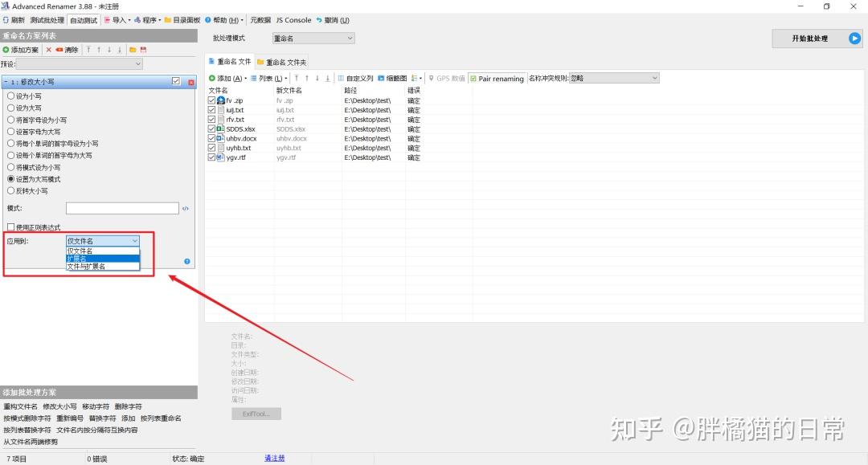Viewport: 868px width, 465px height.
Task: Click the 模式 text input field
Action: point(122,208)
